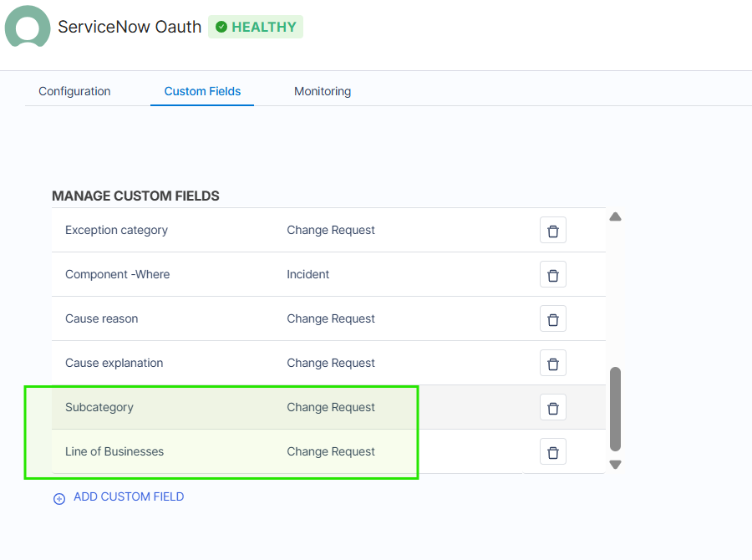Screen dimensions: 752x560
Task: Click the ServiceNow logo icon
Action: click(28, 27)
